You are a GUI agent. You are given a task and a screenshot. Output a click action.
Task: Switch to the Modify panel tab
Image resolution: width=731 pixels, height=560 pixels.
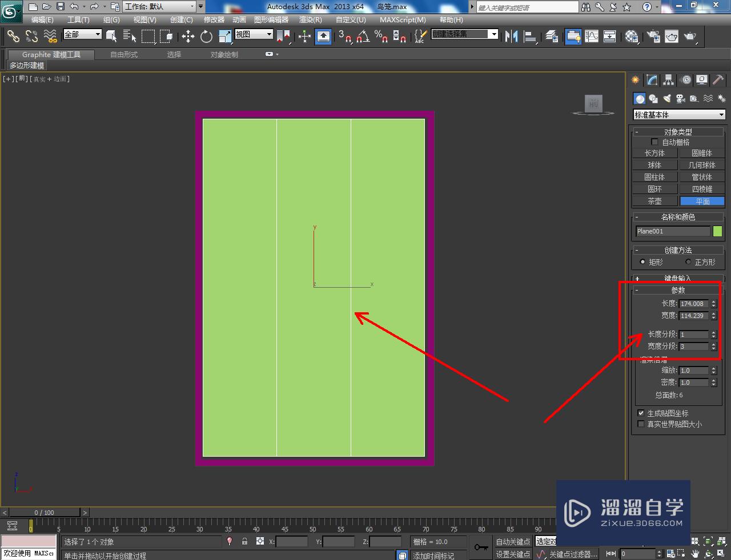tap(652, 80)
